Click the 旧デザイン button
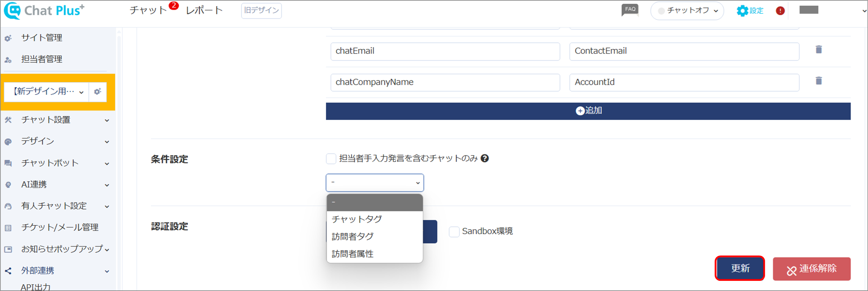This screenshot has width=868, height=291. click(x=262, y=10)
